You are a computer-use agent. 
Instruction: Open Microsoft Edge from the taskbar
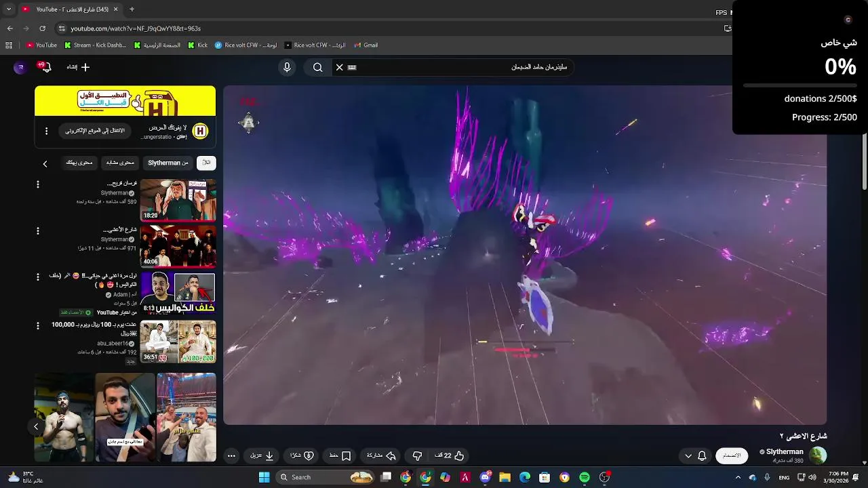point(525,477)
